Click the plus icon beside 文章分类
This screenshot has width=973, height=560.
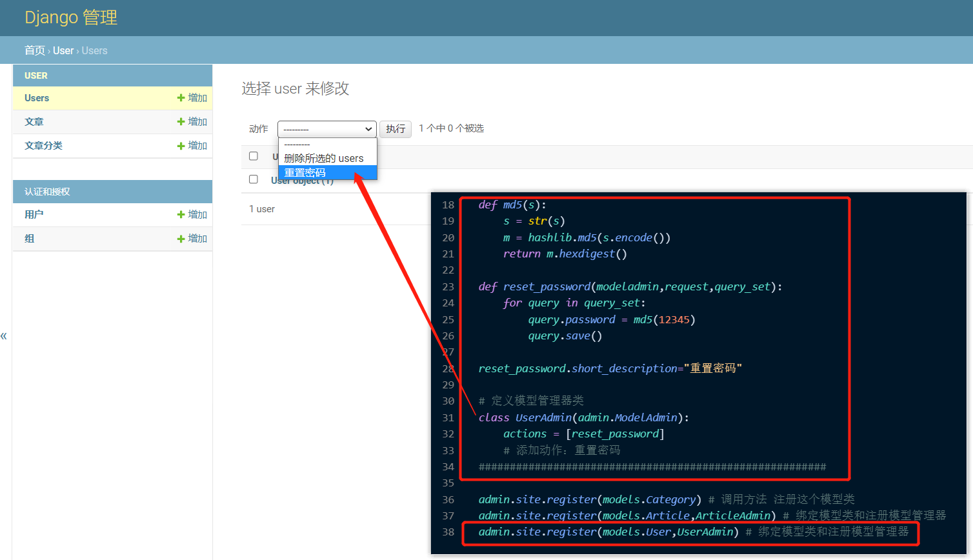(181, 146)
